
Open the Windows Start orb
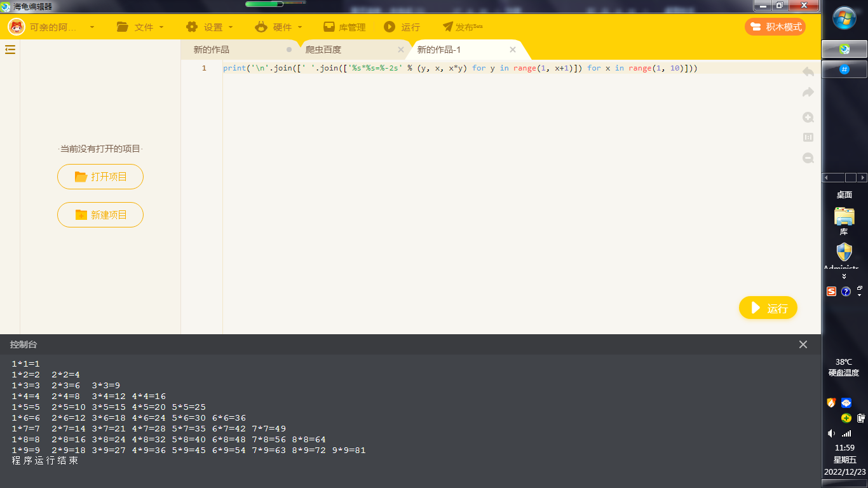coord(844,18)
